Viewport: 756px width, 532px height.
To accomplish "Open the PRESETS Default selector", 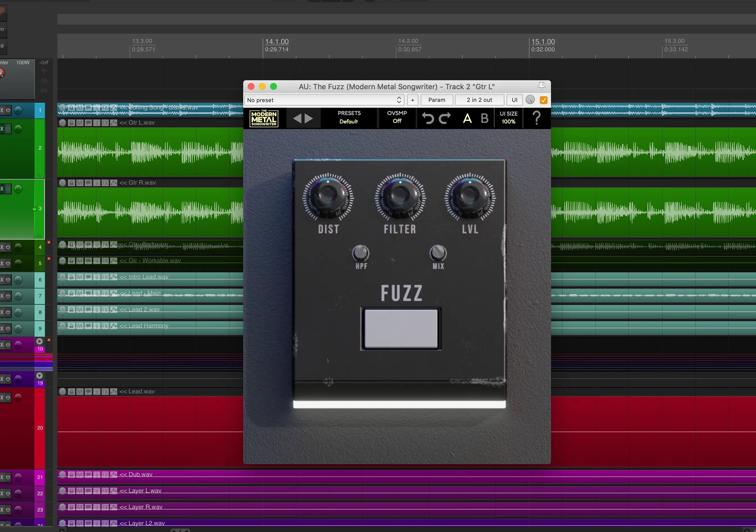I will (349, 118).
